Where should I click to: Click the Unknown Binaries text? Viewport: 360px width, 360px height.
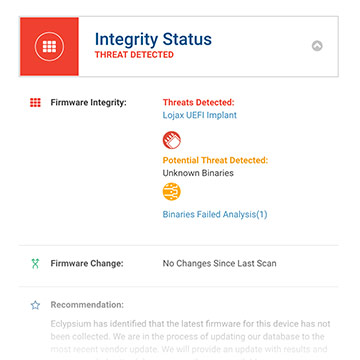[198, 173]
